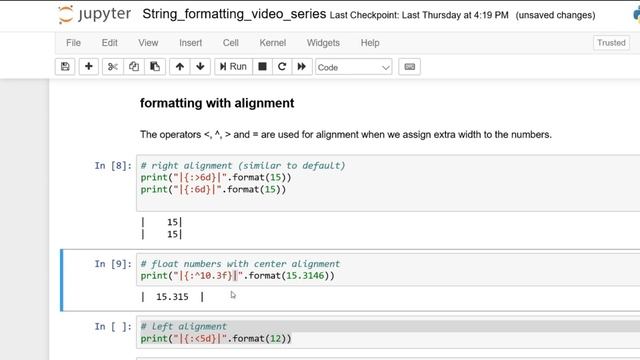Click the In [8] code cell editor

(388, 183)
